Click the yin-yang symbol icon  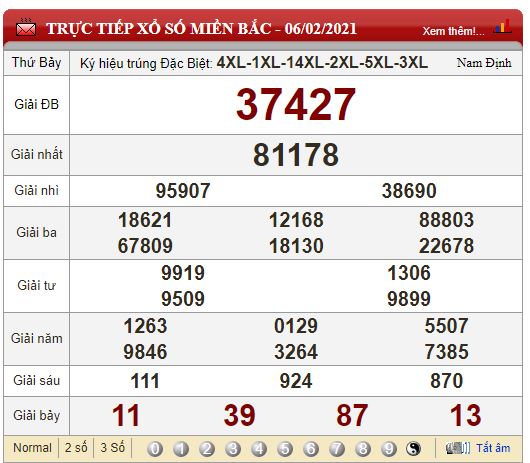(414, 449)
